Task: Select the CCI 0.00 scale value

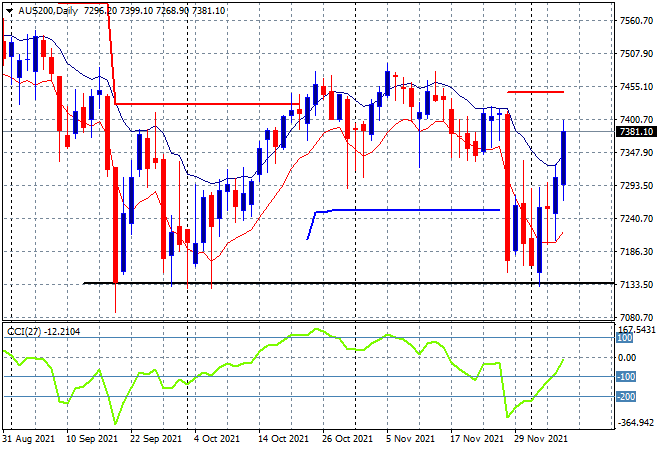Action: click(x=626, y=358)
